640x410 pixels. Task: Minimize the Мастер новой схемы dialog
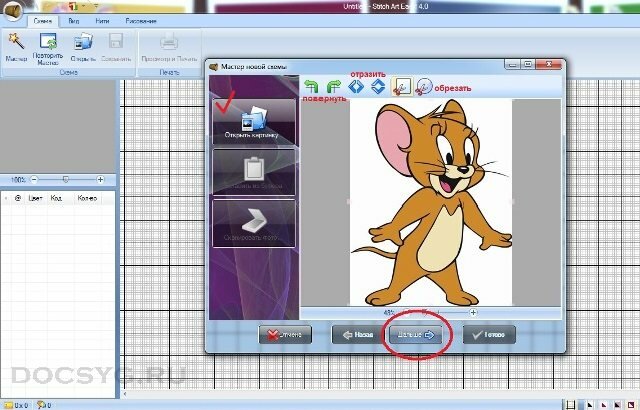512,64
